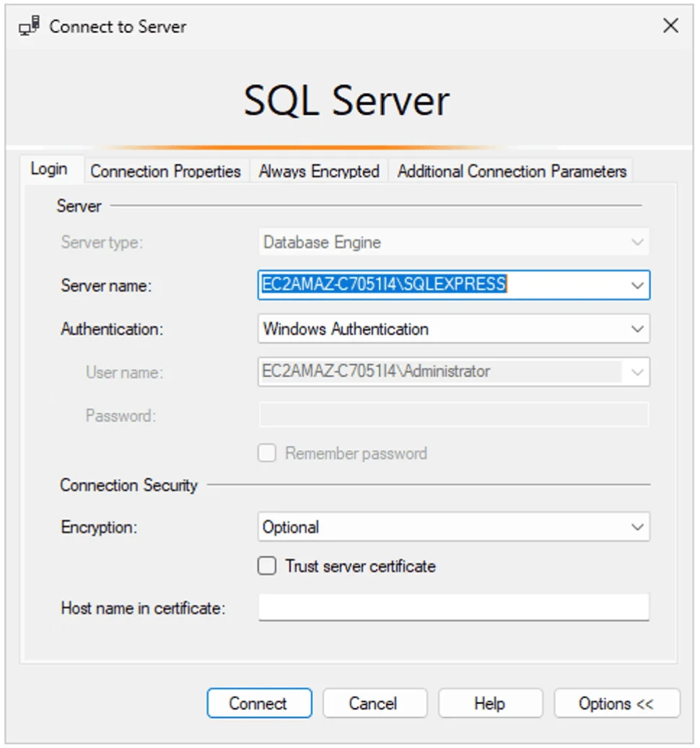The width and height of the screenshot is (700, 748).
Task: Click into the Server name field text
Action: pos(384,284)
